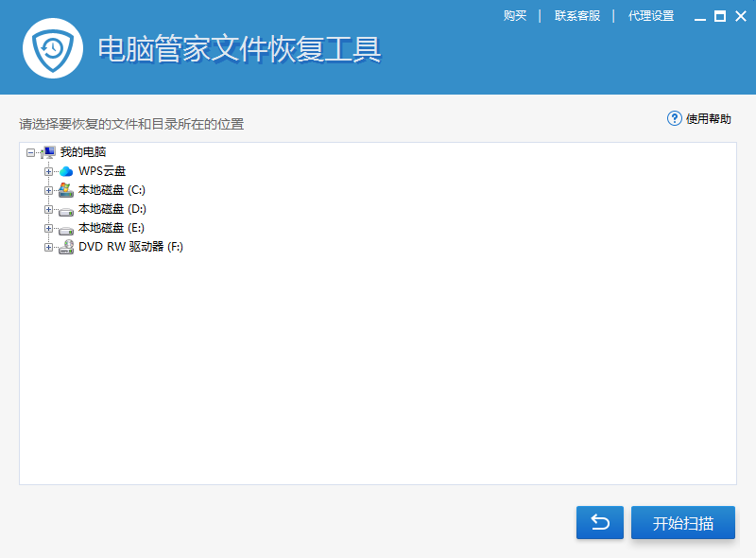Click the blue back arrow button
Screen dimensions: 756x558
point(599,522)
